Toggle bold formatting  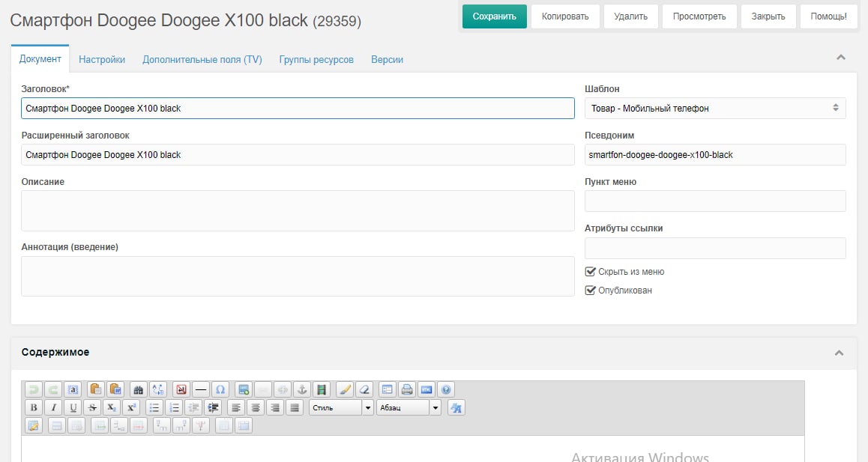tap(34, 408)
